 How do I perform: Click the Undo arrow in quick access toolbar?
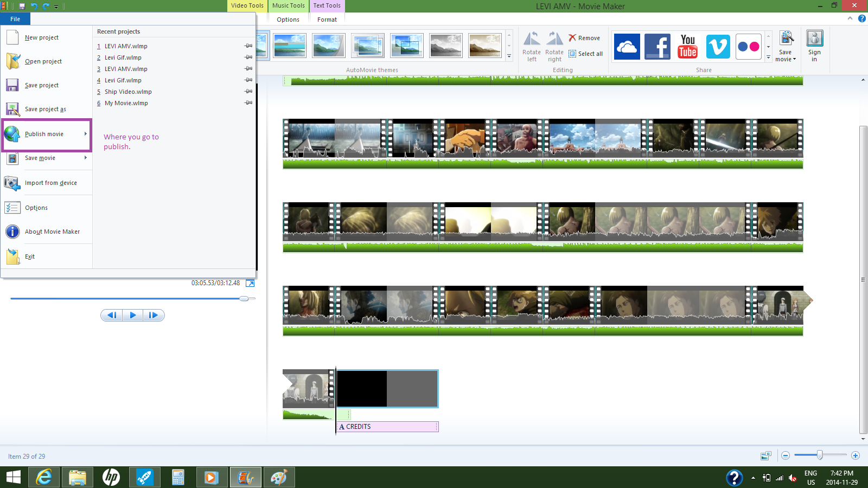point(34,6)
